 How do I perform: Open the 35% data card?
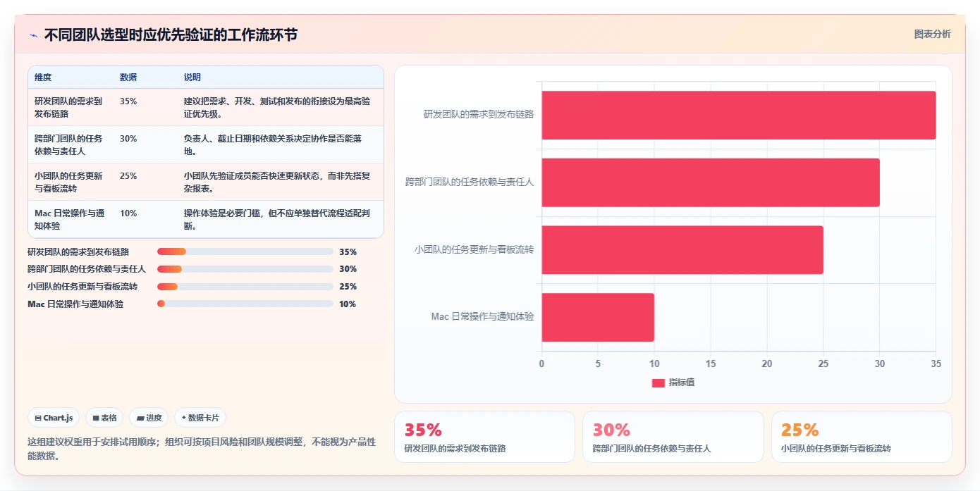click(x=484, y=437)
